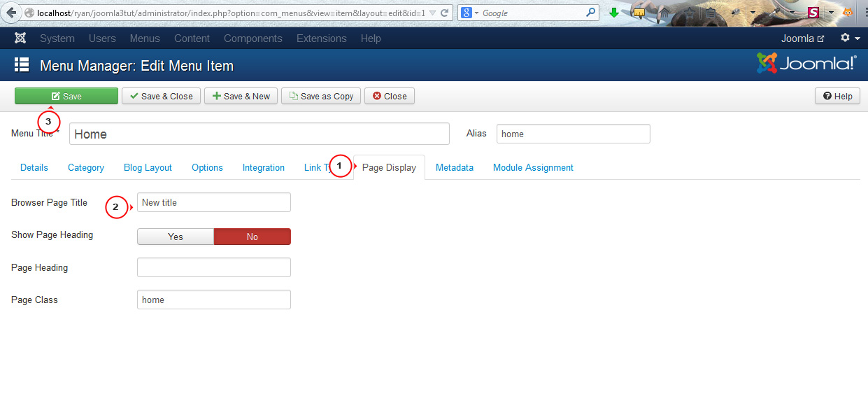This screenshot has width=868, height=408.
Task: Click the pink S toolbar icon
Action: [x=813, y=13]
